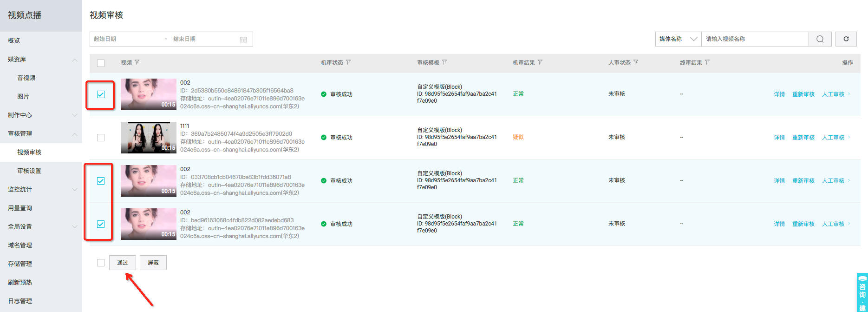Click filter icon beside 终审结果 column
Image resolution: width=868 pixels, height=312 pixels.
[x=707, y=62]
